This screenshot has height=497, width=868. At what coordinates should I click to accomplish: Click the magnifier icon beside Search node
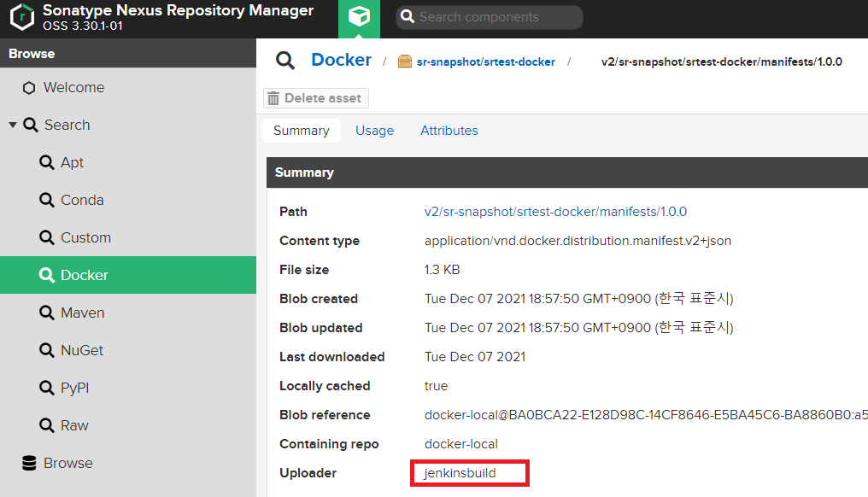[31, 125]
